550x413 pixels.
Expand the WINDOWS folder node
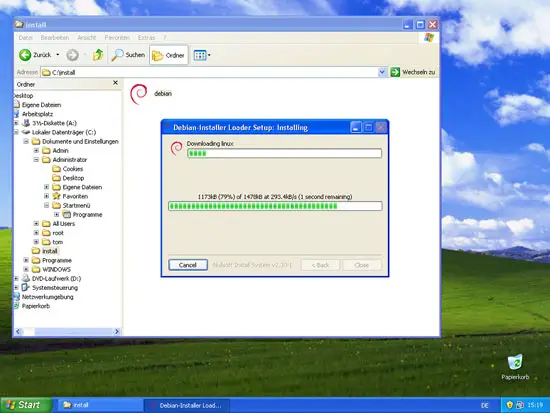click(x=26, y=269)
